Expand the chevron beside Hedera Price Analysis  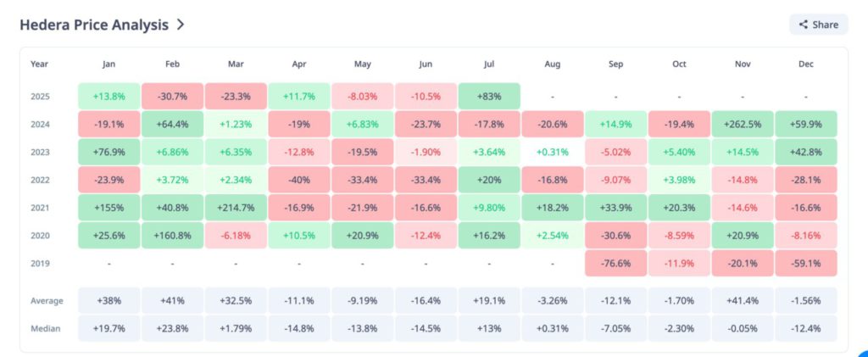181,25
